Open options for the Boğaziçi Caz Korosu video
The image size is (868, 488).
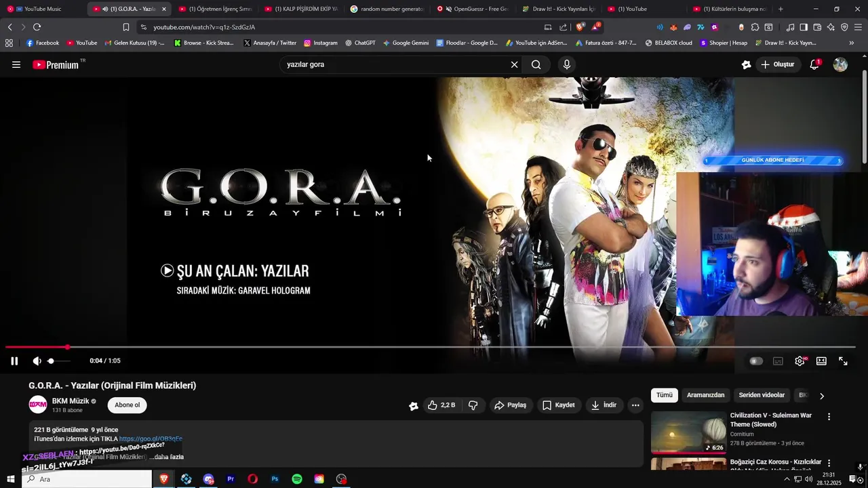[829, 463]
